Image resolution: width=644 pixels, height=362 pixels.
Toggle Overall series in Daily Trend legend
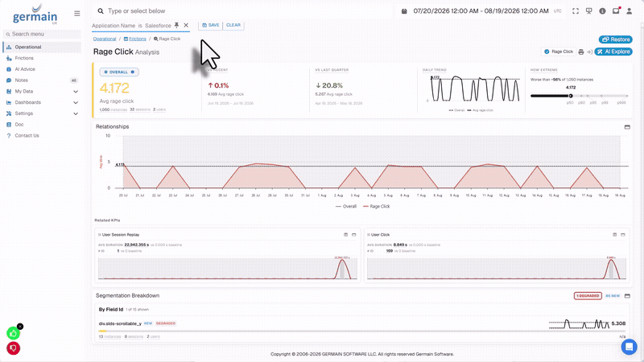456,110
